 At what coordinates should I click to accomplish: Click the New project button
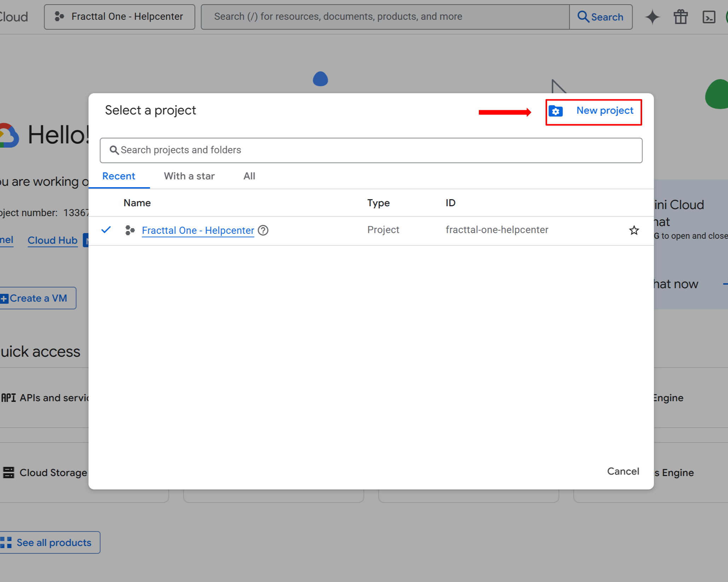pyautogui.click(x=604, y=111)
